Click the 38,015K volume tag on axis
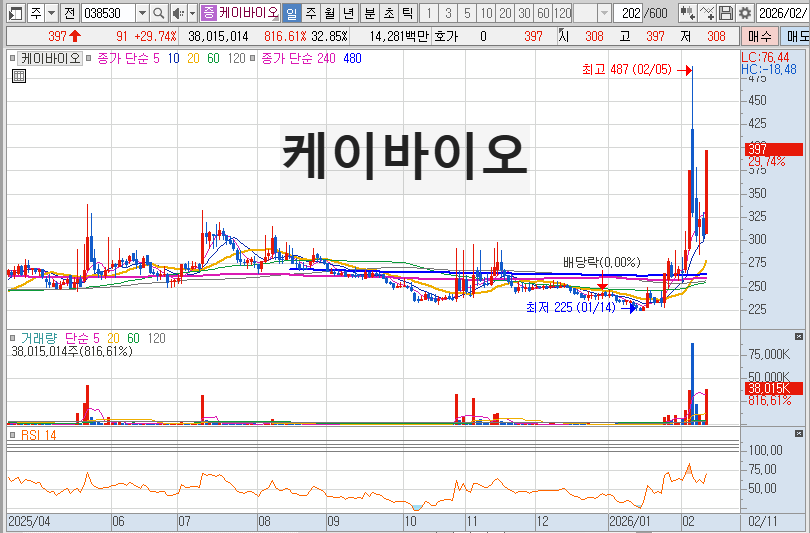Screen dimensions: 810x533 (773, 388)
